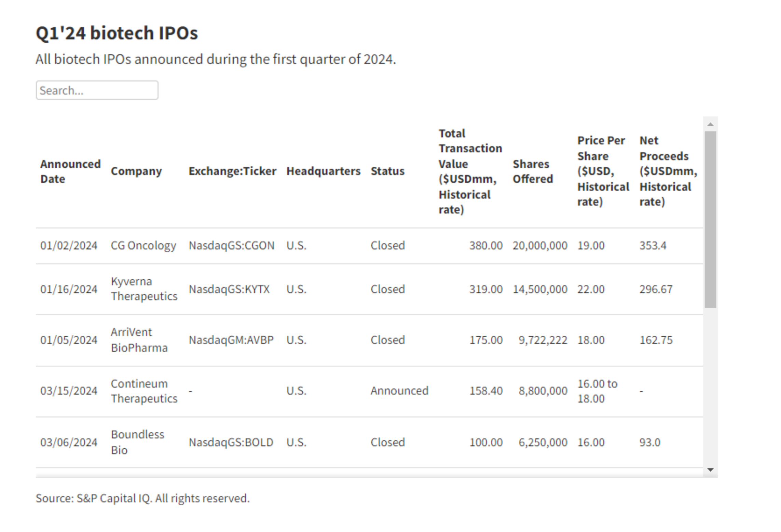Click the NasdaqGS:KYTX ticker cell
Viewport: 781px width, 532px height.
pos(229,289)
